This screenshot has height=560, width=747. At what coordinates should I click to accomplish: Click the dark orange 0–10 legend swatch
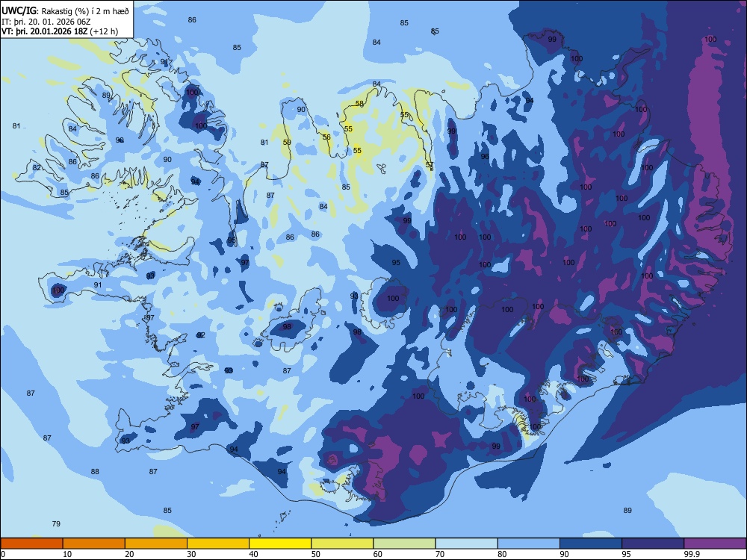click(x=31, y=544)
